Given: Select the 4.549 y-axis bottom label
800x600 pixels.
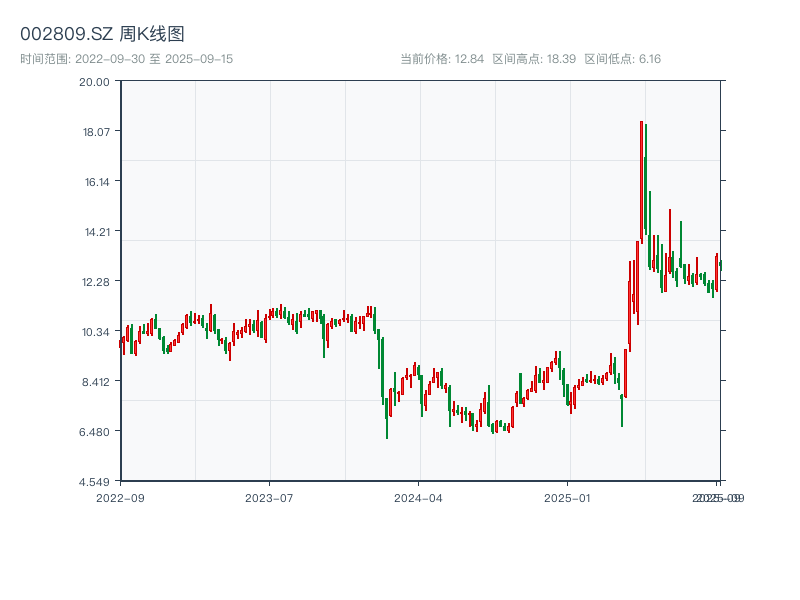Looking at the screenshot, I should click(x=94, y=481).
